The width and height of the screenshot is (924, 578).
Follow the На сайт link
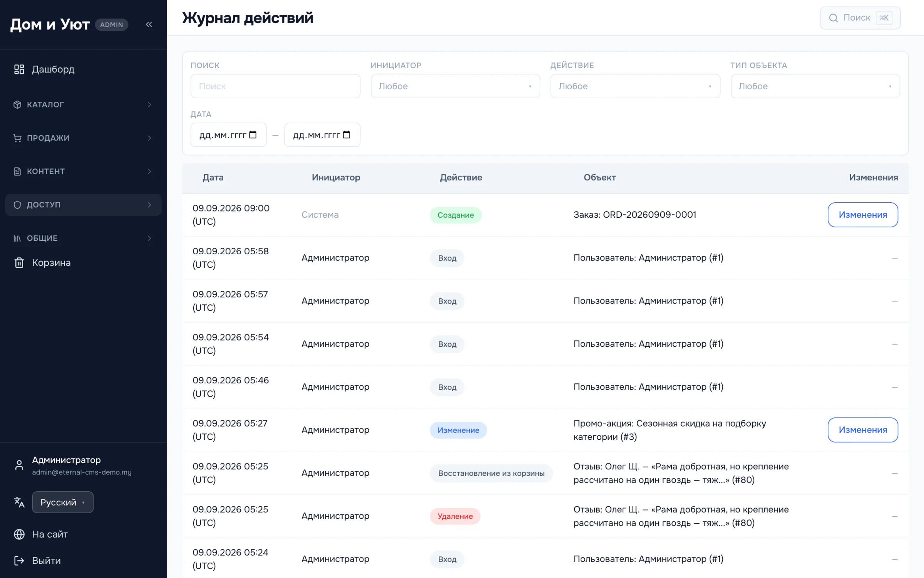pyautogui.click(x=50, y=534)
